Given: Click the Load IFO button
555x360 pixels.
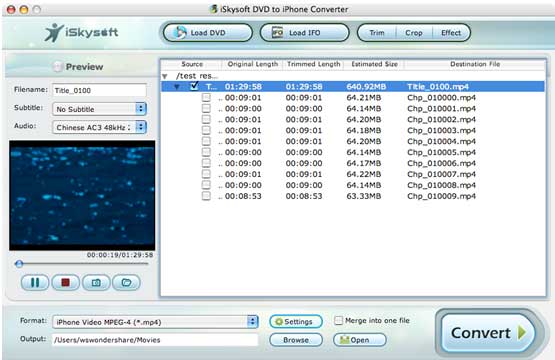Looking at the screenshot, I should [x=304, y=33].
